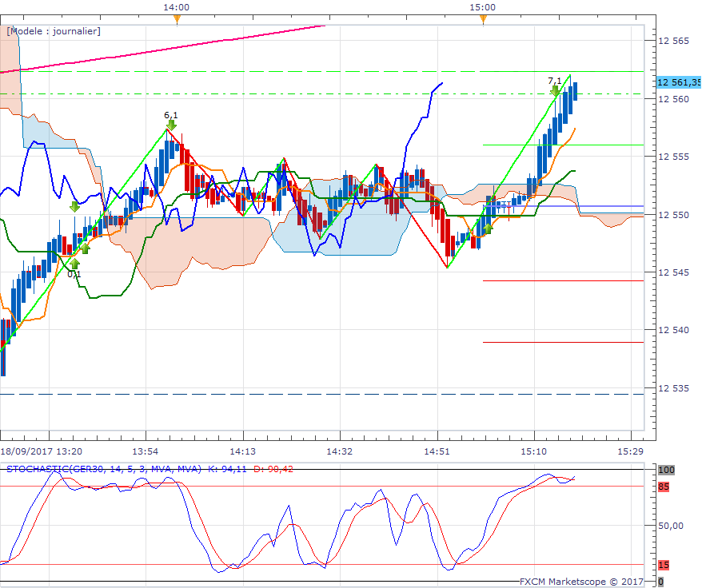Click the 15:29 time axis label
The image size is (702, 588).
(631, 451)
